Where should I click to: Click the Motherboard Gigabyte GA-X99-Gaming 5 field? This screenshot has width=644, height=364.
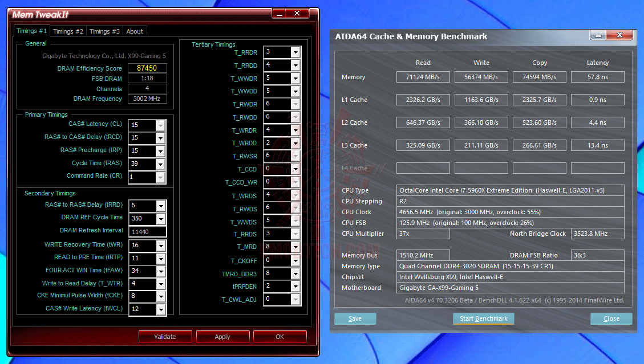510,288
